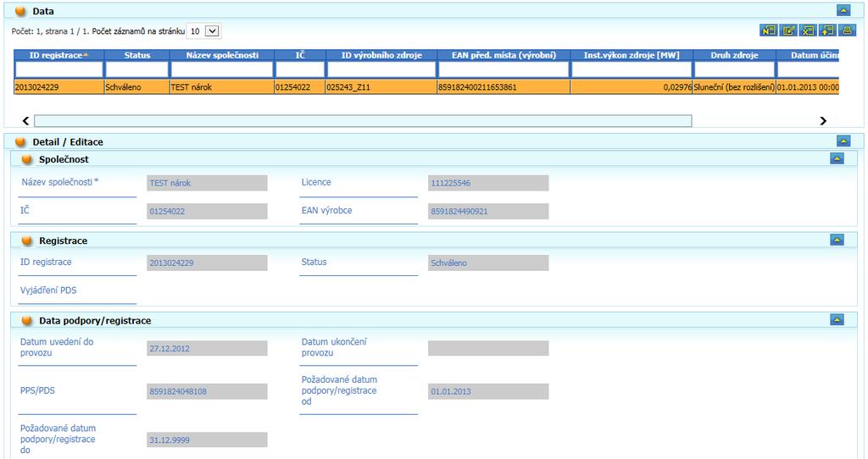868x459 pixels.
Task: Sort by ID výrobního zdroje header
Action: pyautogui.click(x=381, y=55)
